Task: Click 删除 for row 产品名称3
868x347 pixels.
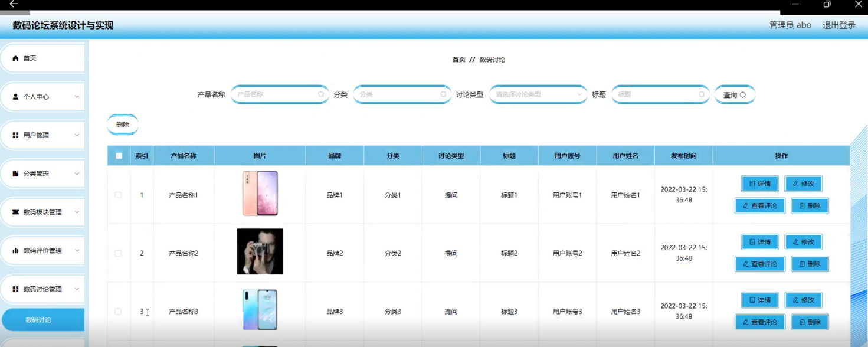Action: 810,322
